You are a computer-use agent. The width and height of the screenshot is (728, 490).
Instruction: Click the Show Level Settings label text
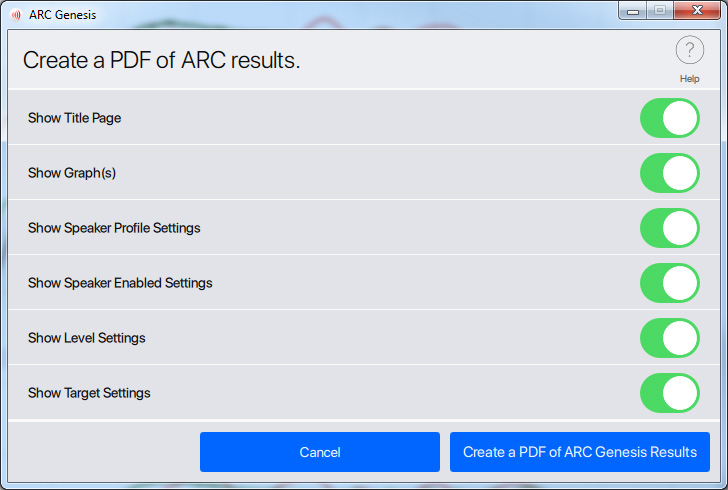pos(87,338)
